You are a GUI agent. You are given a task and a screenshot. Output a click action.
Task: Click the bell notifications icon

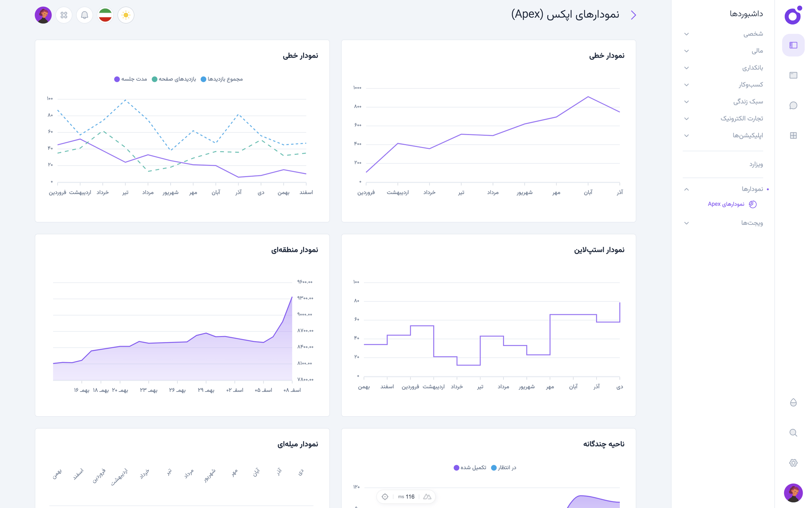click(x=84, y=15)
